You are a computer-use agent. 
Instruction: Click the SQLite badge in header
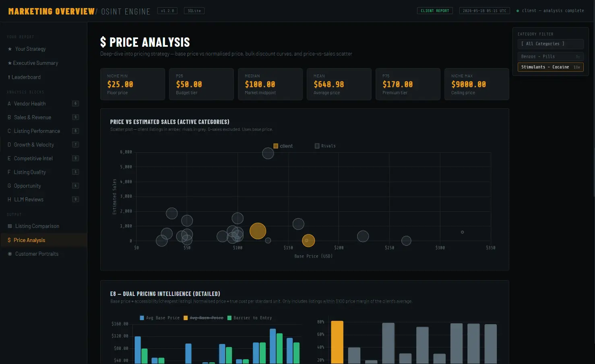tap(194, 11)
